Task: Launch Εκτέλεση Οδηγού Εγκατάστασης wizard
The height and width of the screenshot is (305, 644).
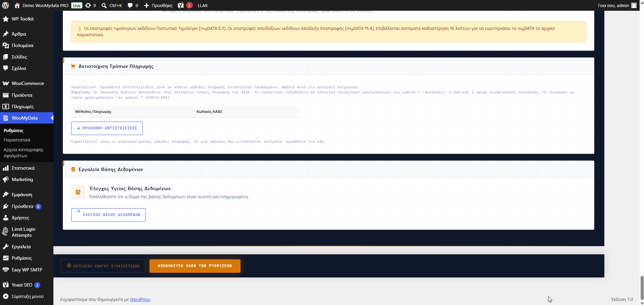Action: click(103, 266)
